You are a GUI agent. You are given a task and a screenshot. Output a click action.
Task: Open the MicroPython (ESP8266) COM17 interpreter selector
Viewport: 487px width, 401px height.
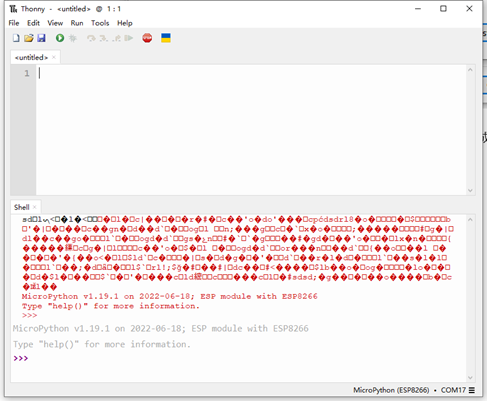[414, 390]
